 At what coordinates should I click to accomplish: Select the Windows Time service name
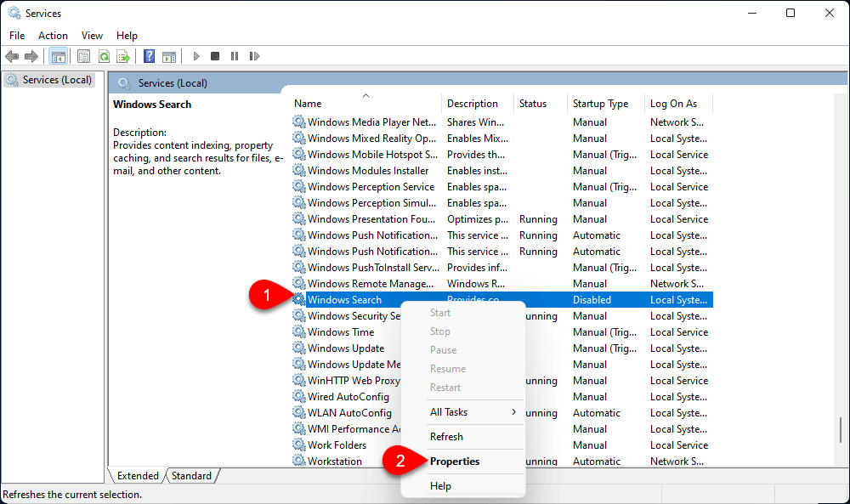pos(341,332)
